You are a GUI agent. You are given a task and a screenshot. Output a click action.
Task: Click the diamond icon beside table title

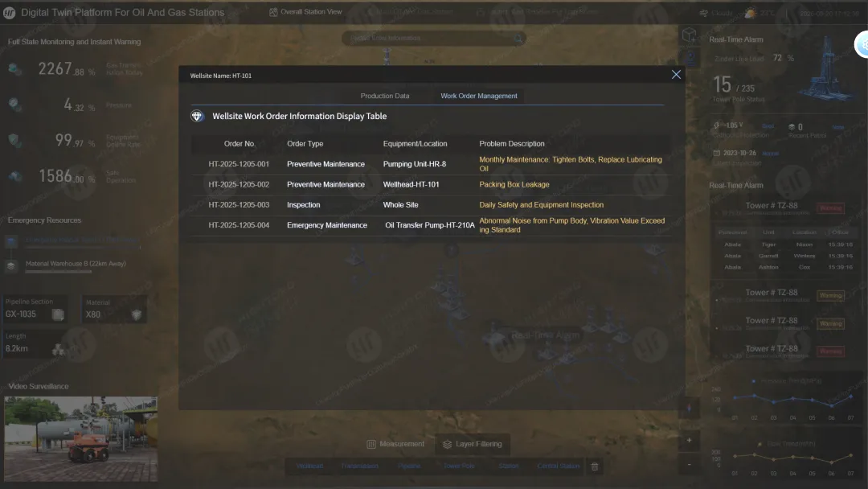click(x=198, y=117)
